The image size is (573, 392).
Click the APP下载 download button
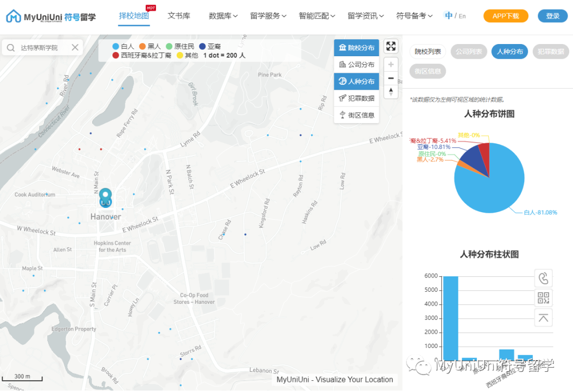pos(505,16)
